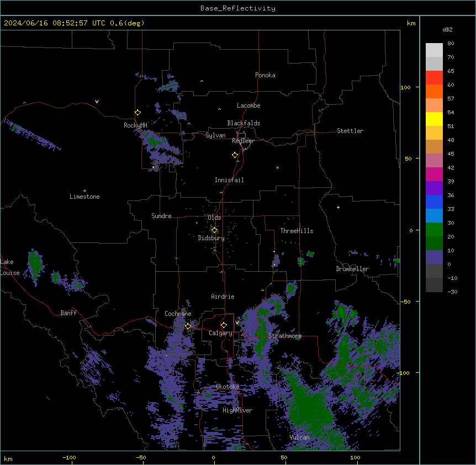Image resolution: width=476 pixels, height=465 pixels.
Task: Click the Blackfalds city label
Action: click(x=244, y=123)
